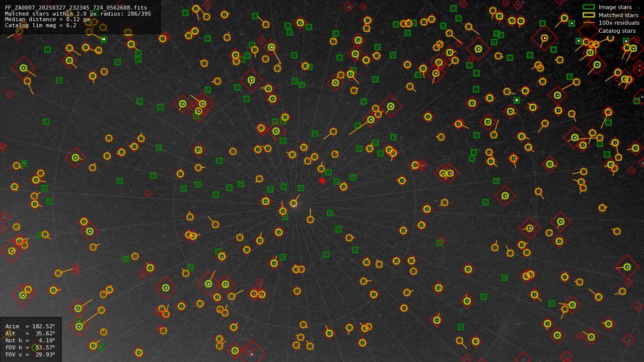This screenshot has height=362, width=644.
Task: Select the "100x residuals" legend label
Action: pyautogui.click(x=619, y=23)
